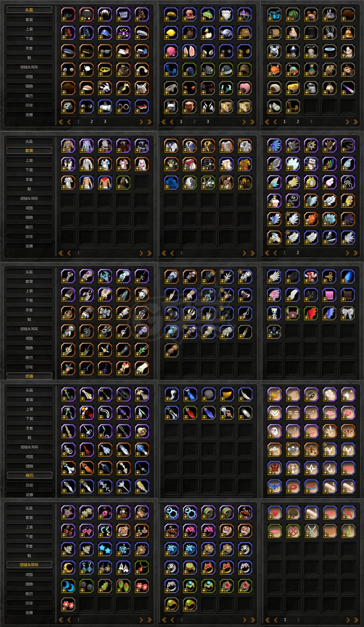Choose the black top hat icon
This screenshot has width=364, height=627.
pyautogui.click(x=311, y=33)
